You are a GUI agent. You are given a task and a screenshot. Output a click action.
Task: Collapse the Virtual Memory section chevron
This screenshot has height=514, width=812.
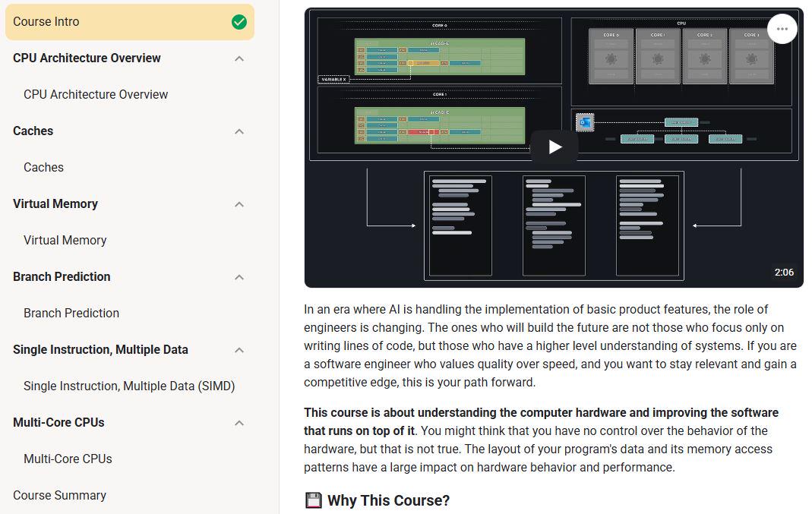tap(239, 204)
